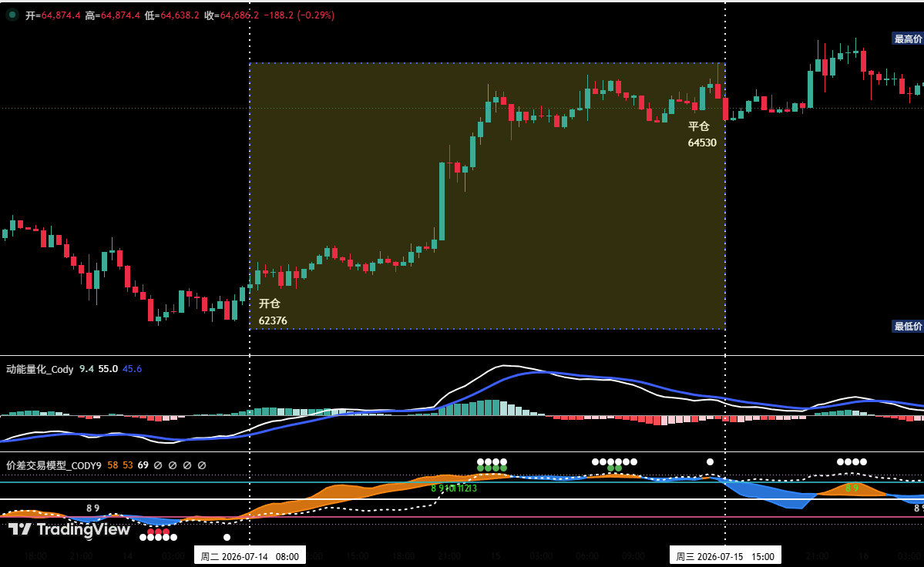
Task: Click the second ∅ icon in CODY9 legend
Action: click(173, 465)
